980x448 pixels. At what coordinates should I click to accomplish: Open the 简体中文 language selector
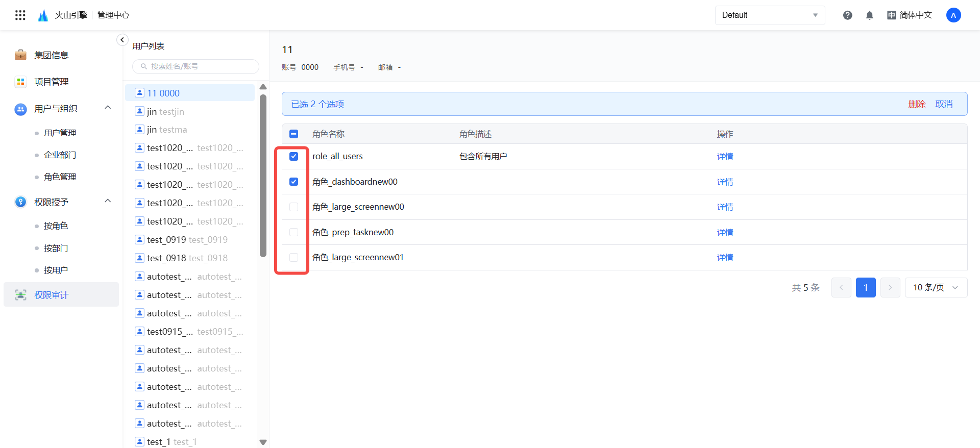pos(910,15)
